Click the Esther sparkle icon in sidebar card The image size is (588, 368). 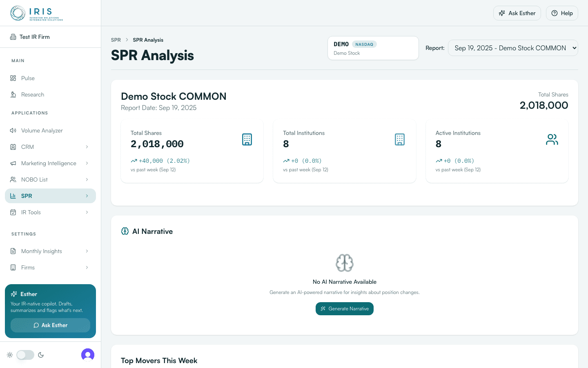point(14,294)
